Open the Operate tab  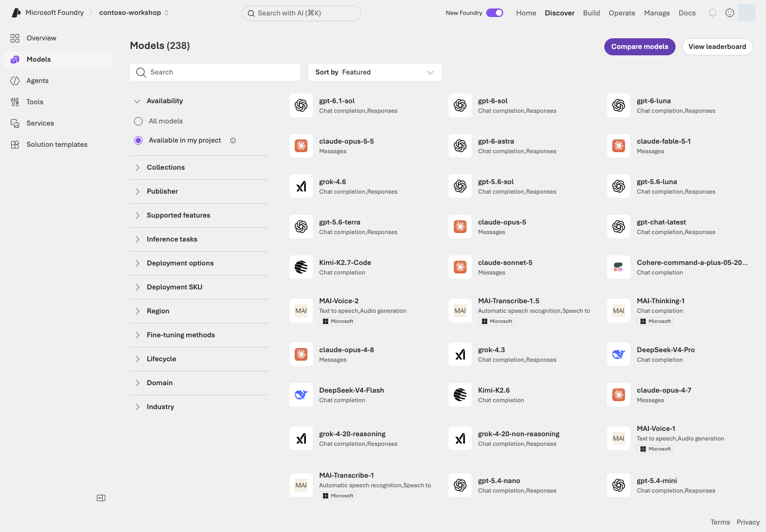click(x=622, y=13)
